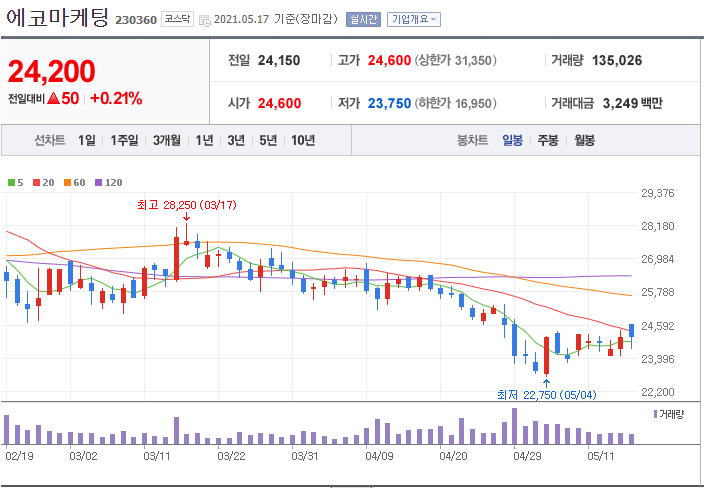This screenshot has height=488, width=704.
Task: Click the 03/11 date axis label
Action: 157,457
